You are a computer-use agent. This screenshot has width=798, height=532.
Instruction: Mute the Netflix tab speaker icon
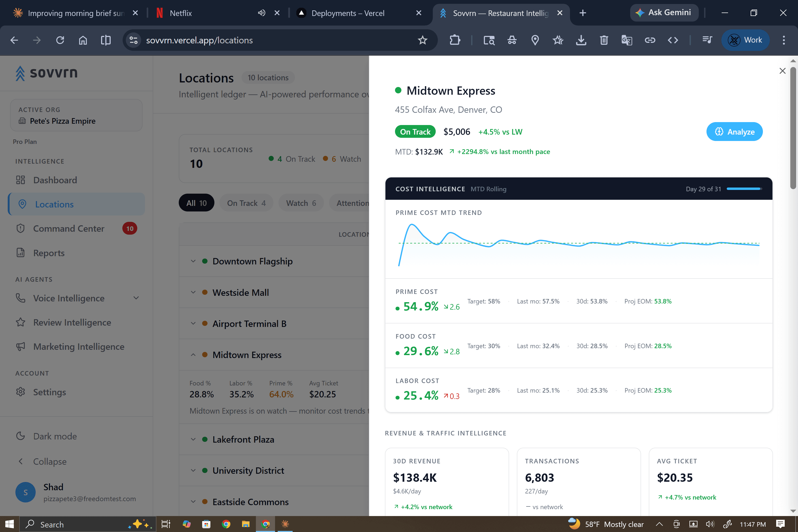point(261,13)
